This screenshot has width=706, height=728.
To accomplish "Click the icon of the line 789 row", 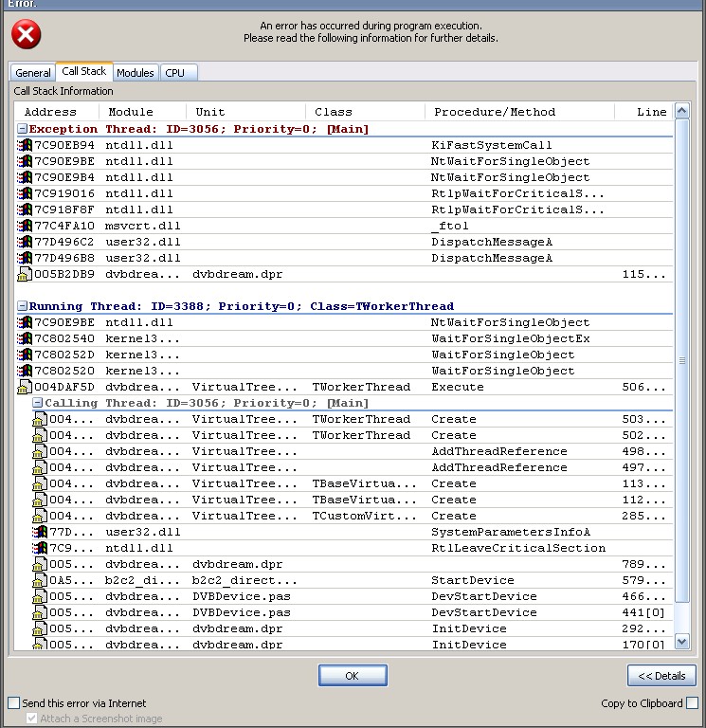I will pos(40,565).
